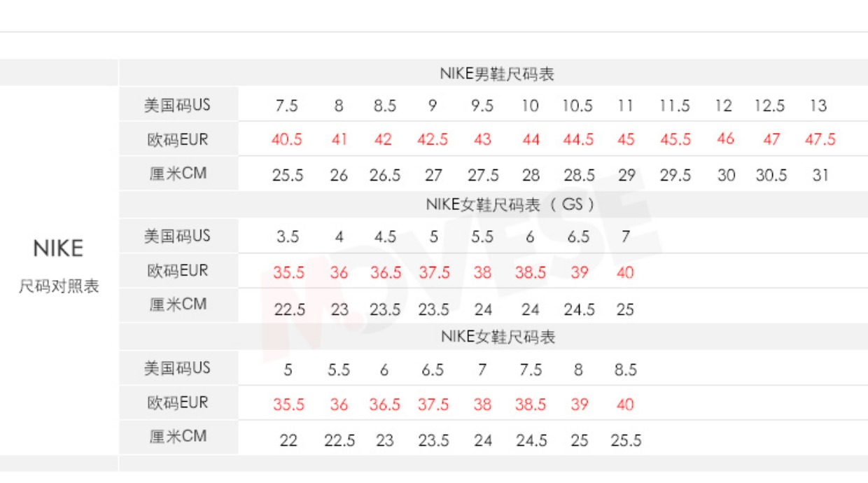Viewport: 868px width, 483px height.
Task: Click the red EUR 42.5 size
Action: [x=432, y=139]
